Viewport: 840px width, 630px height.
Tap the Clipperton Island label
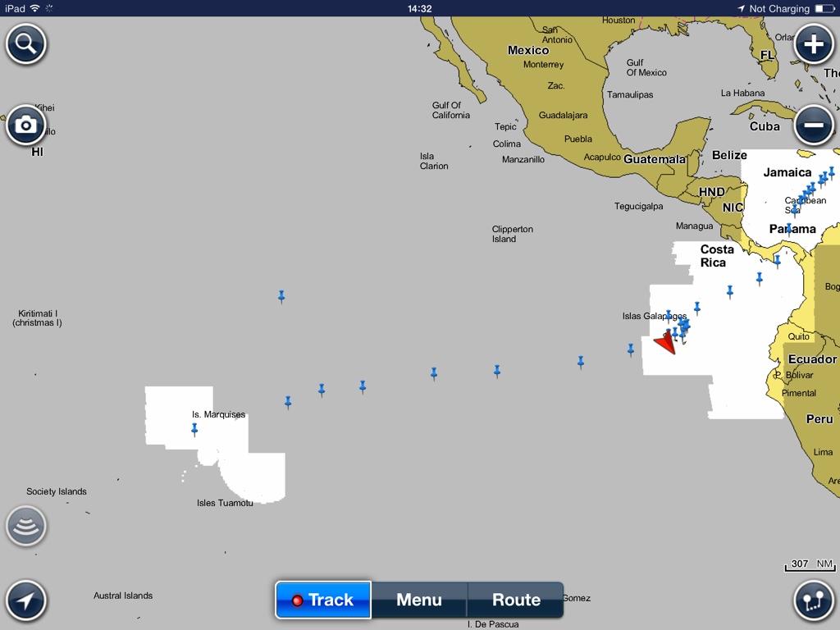click(x=512, y=234)
